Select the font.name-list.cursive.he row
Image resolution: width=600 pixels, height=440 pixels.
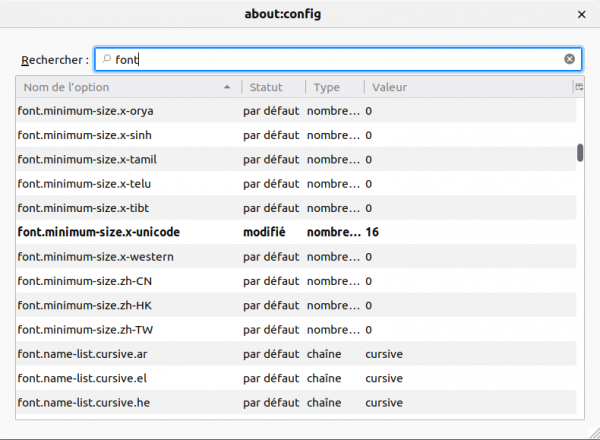[84, 402]
